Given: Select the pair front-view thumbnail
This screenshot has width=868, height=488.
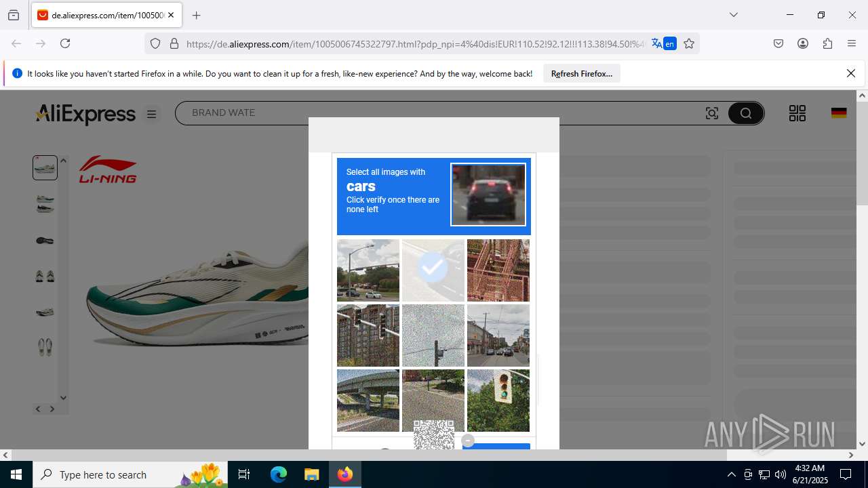Looking at the screenshot, I should click(45, 276).
